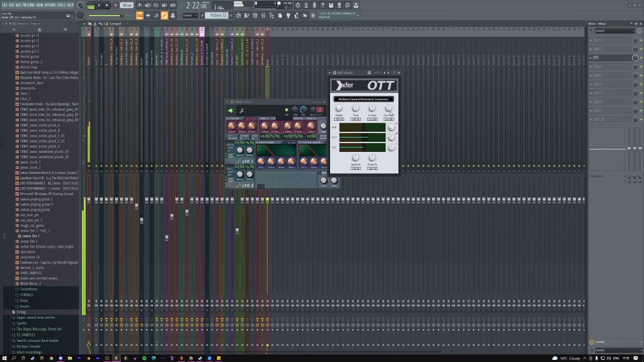Click the tempo value field

[127, 5]
